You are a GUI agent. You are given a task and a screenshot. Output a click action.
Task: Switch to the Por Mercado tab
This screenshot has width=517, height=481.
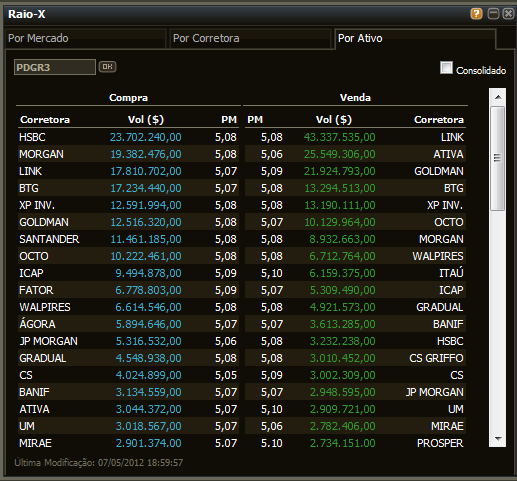pyautogui.click(x=85, y=39)
